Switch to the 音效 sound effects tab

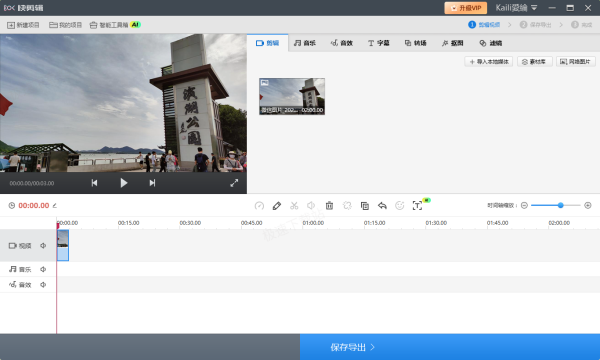coord(342,43)
